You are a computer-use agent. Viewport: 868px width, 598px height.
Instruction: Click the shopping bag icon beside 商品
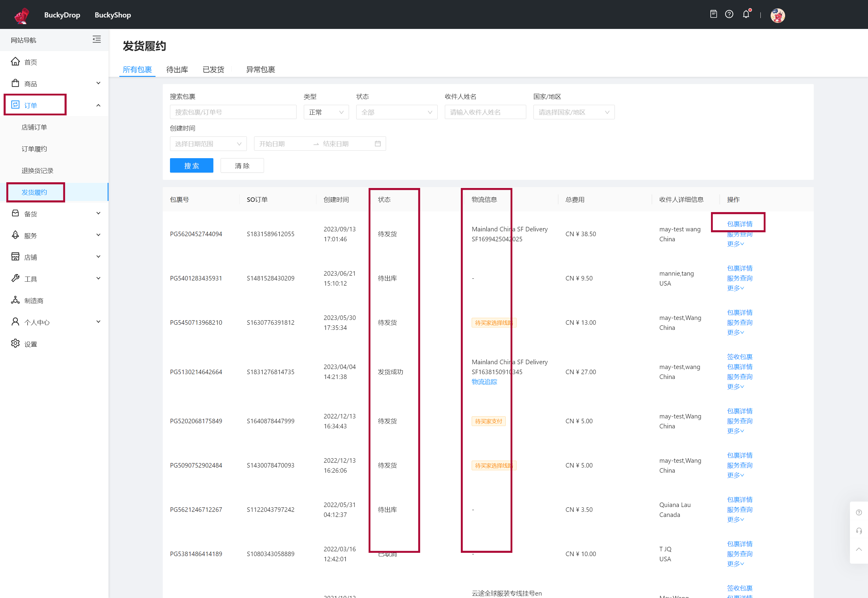(x=15, y=83)
